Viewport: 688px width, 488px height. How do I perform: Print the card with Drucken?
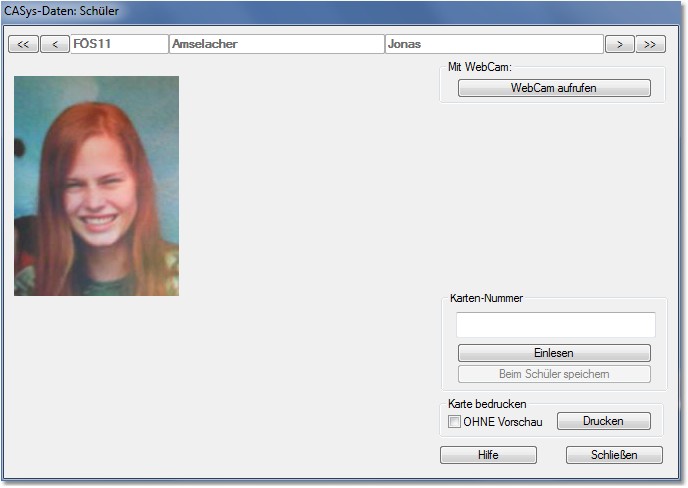(x=603, y=421)
